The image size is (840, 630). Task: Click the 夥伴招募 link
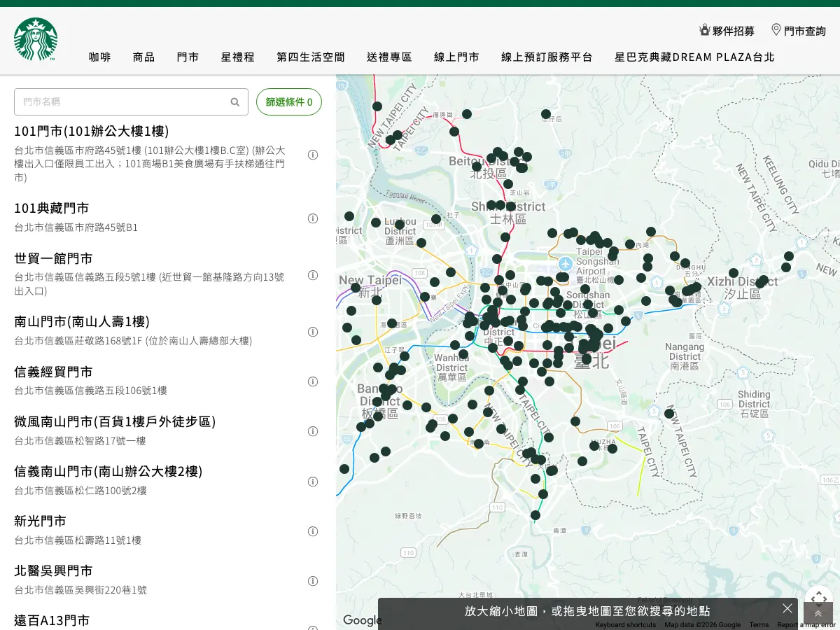(x=733, y=31)
